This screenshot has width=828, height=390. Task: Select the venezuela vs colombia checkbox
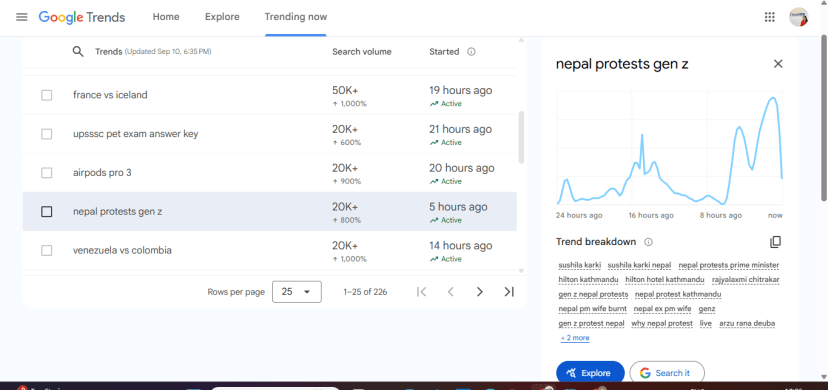tap(46, 250)
